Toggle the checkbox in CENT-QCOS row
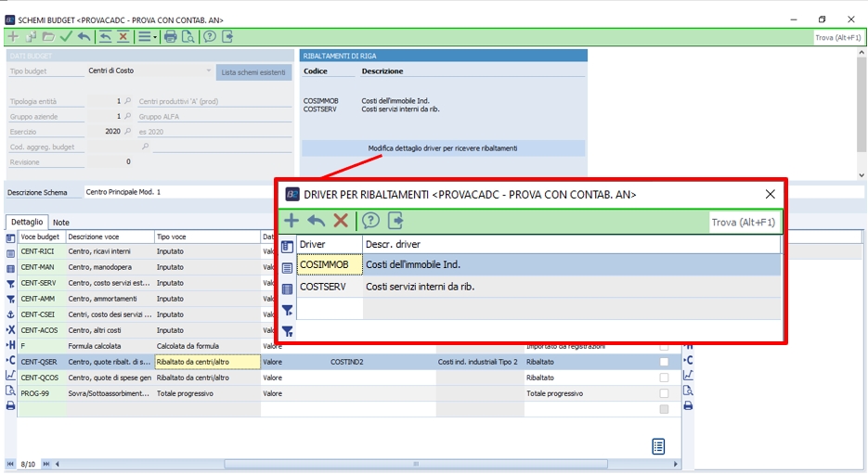 coord(664,378)
